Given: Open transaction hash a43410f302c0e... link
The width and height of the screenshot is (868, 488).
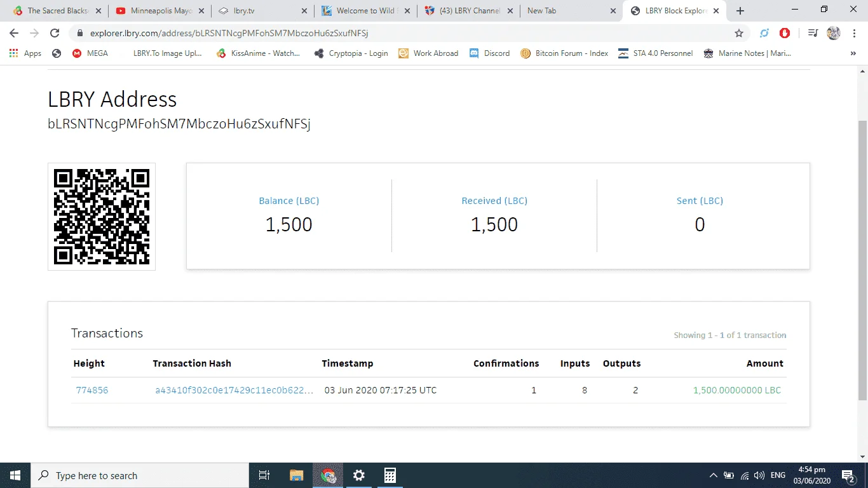Looking at the screenshot, I should coord(234,390).
